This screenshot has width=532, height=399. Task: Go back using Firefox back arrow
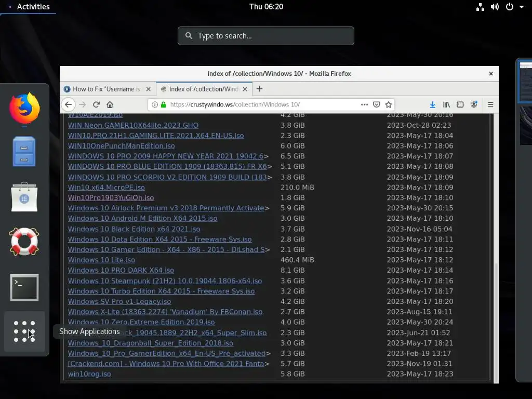point(68,104)
